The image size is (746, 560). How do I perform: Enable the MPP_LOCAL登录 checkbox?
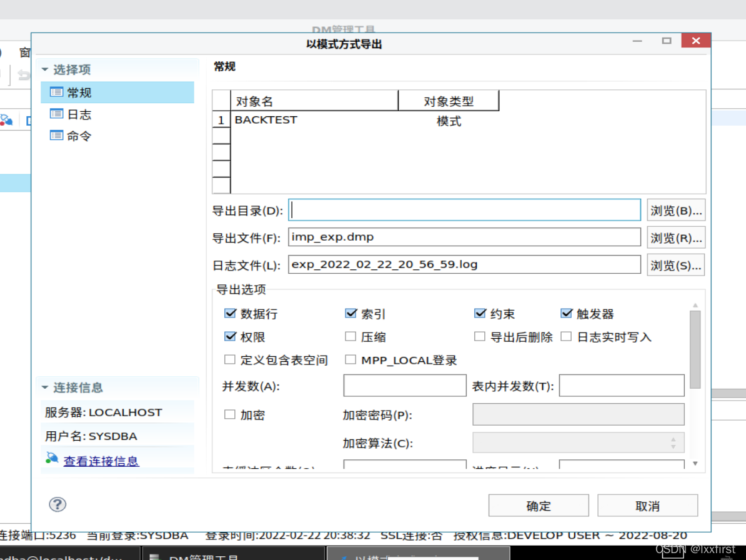click(351, 359)
